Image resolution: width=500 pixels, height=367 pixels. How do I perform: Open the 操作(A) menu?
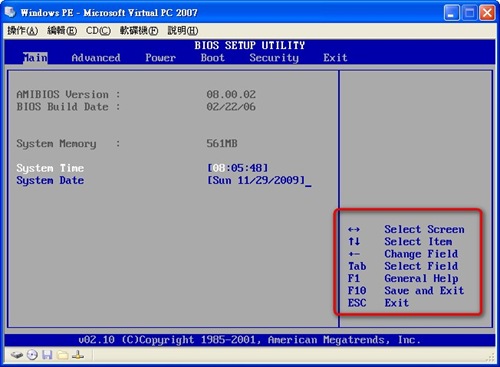tap(22, 31)
